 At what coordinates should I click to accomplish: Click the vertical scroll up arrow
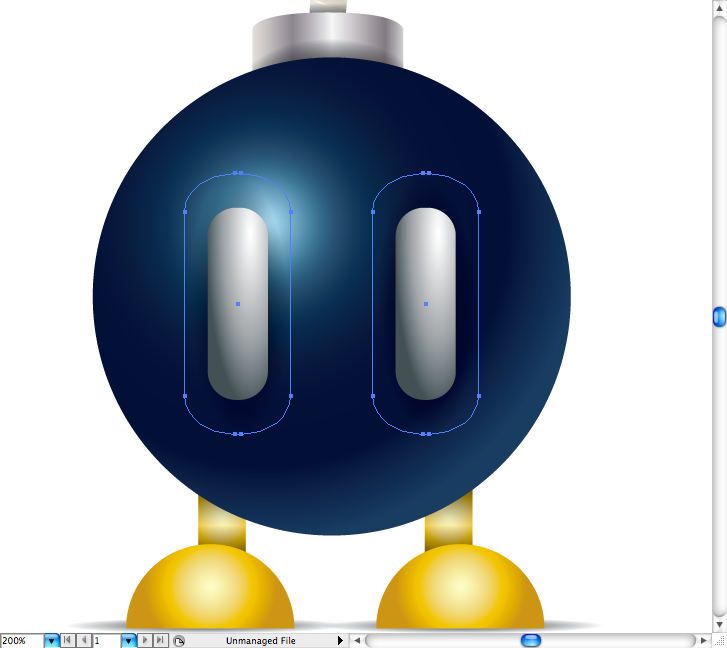pyautogui.click(x=719, y=7)
